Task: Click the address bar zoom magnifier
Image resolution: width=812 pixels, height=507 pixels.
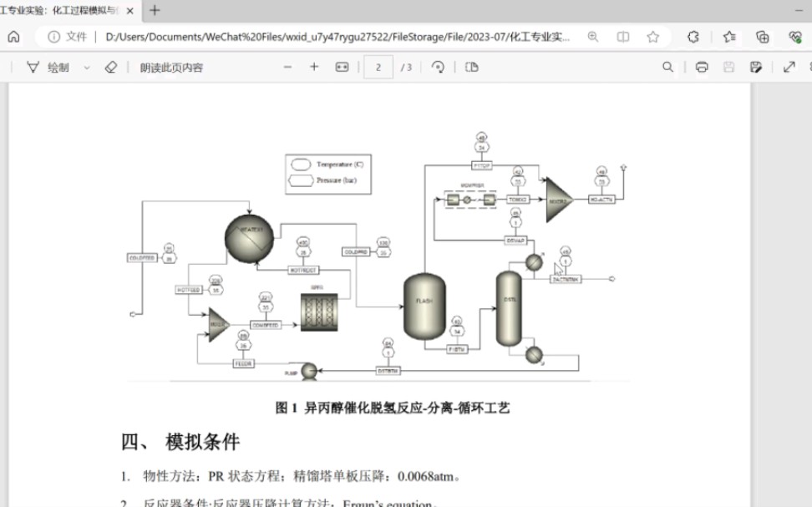Action: [593, 37]
